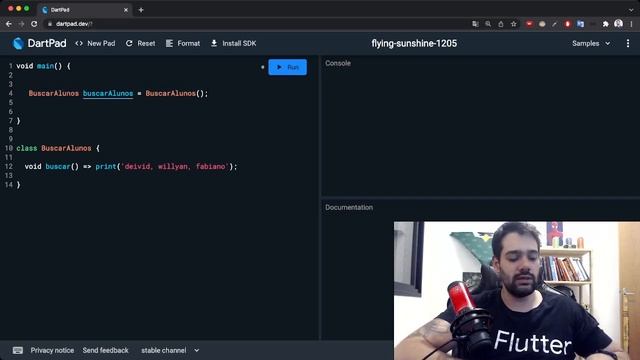Reset the pad code
The height and width of the screenshot is (360, 640).
click(x=140, y=43)
